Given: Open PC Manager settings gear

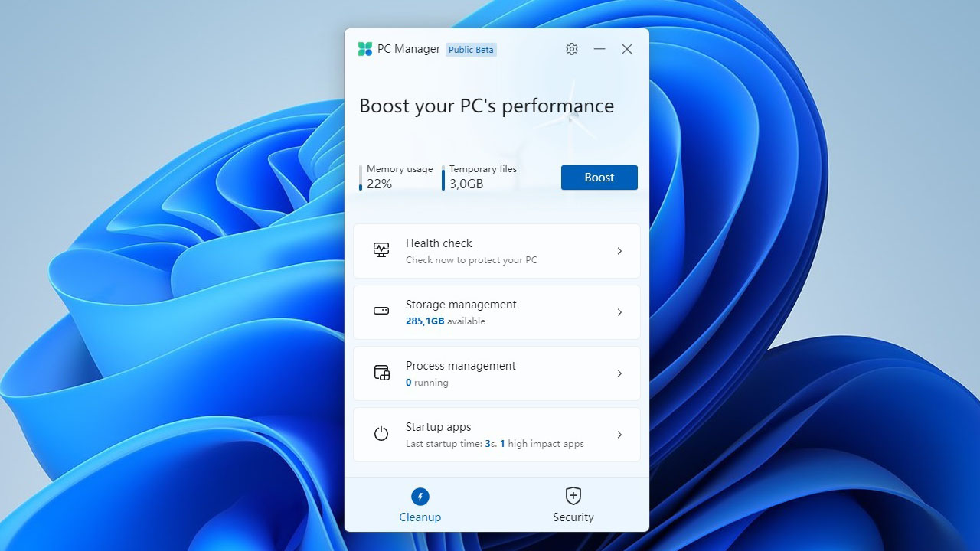Looking at the screenshot, I should [572, 49].
